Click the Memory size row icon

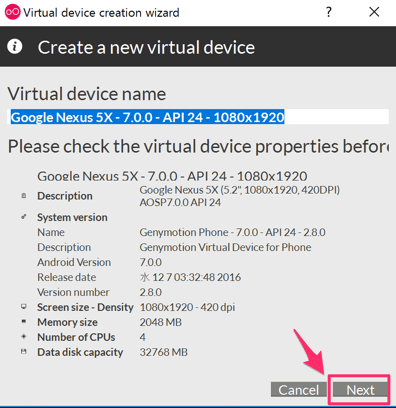24,322
